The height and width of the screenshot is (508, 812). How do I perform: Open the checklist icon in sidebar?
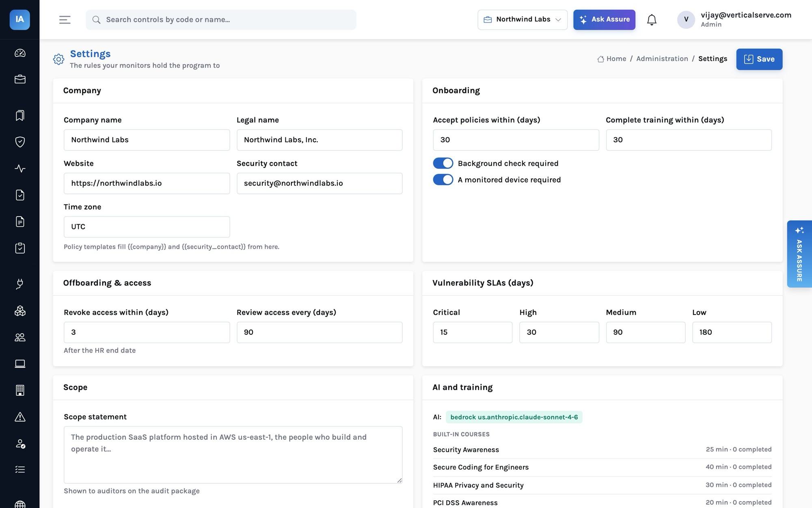pos(20,470)
